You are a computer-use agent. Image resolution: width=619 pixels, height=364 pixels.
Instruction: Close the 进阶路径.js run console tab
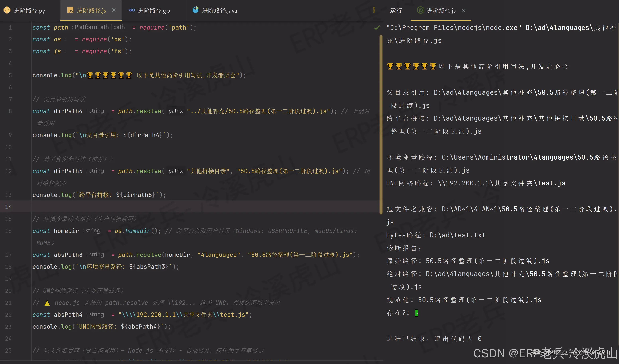point(464,11)
